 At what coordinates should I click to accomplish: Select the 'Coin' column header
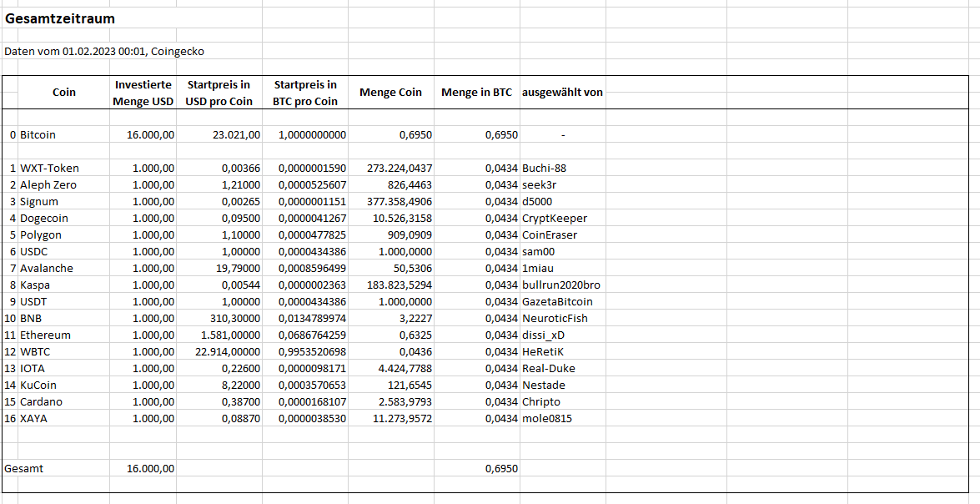(63, 93)
